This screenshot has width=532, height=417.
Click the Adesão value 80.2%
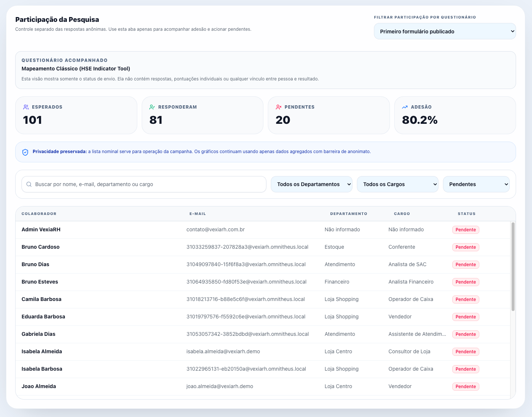420,120
